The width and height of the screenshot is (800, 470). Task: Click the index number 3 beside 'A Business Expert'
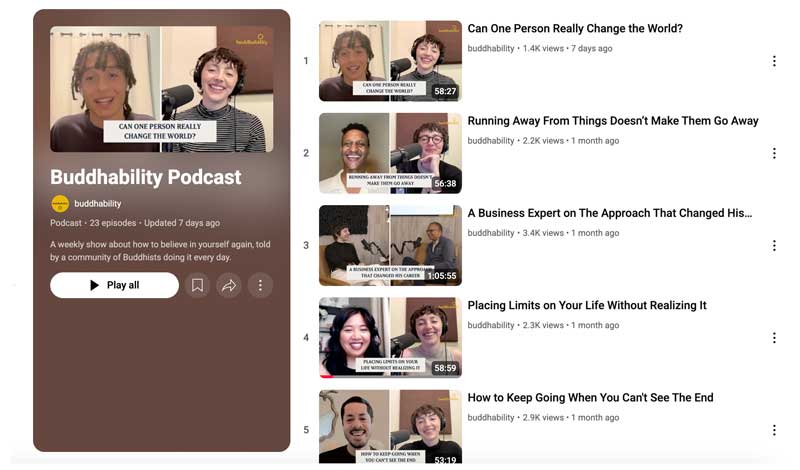coord(306,245)
